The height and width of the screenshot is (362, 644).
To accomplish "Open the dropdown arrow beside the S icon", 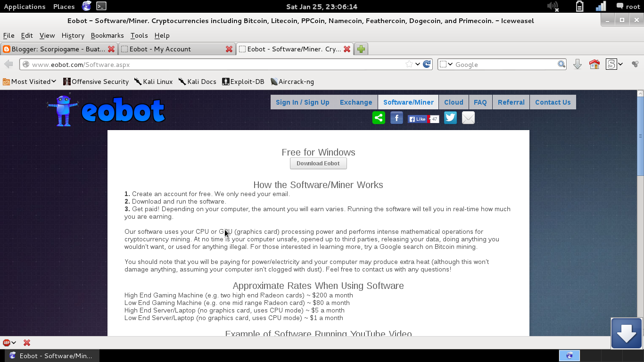I will [620, 65].
